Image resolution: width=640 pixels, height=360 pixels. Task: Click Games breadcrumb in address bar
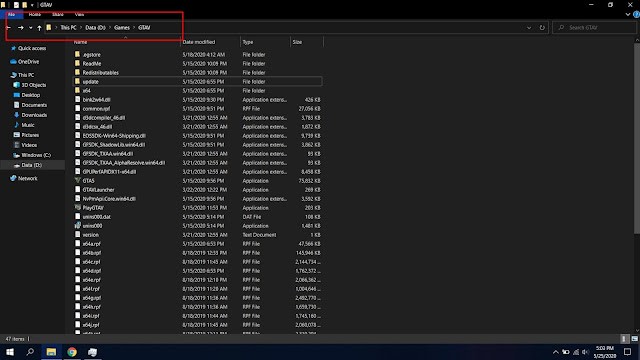coord(122,27)
